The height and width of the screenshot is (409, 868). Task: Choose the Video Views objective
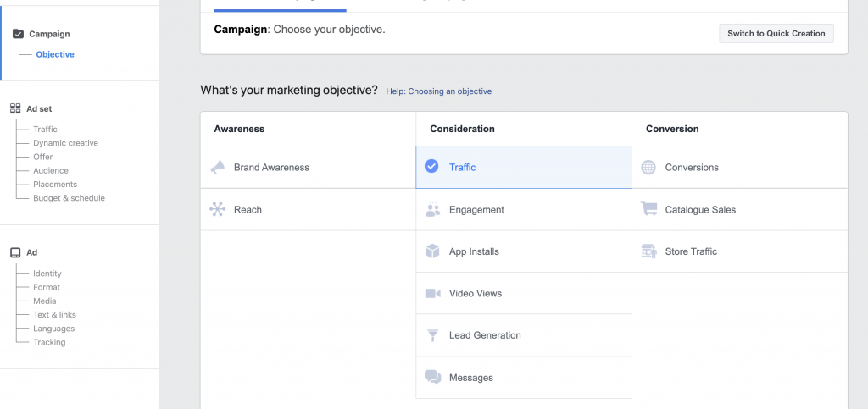tap(524, 294)
